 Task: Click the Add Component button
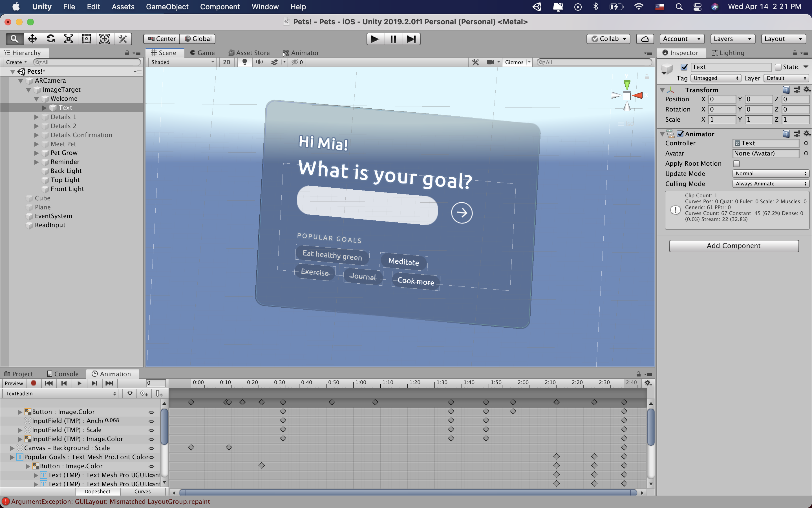tap(734, 246)
